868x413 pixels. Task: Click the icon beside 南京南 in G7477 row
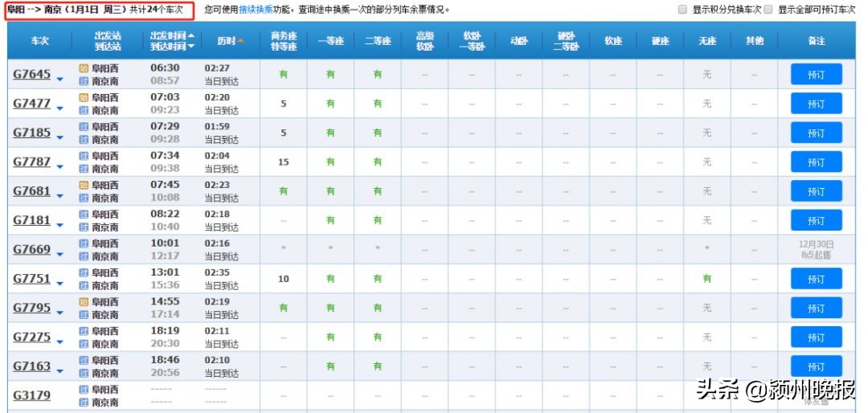coord(84,111)
